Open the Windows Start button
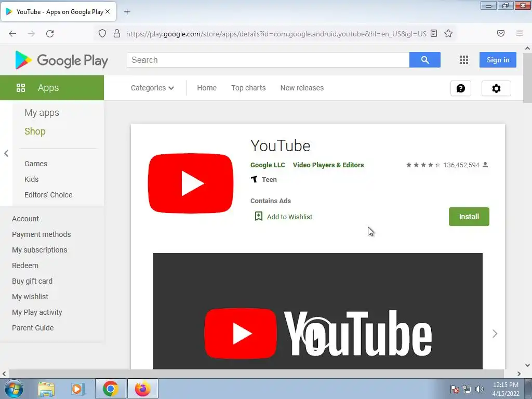The width and height of the screenshot is (532, 399). coord(14,389)
